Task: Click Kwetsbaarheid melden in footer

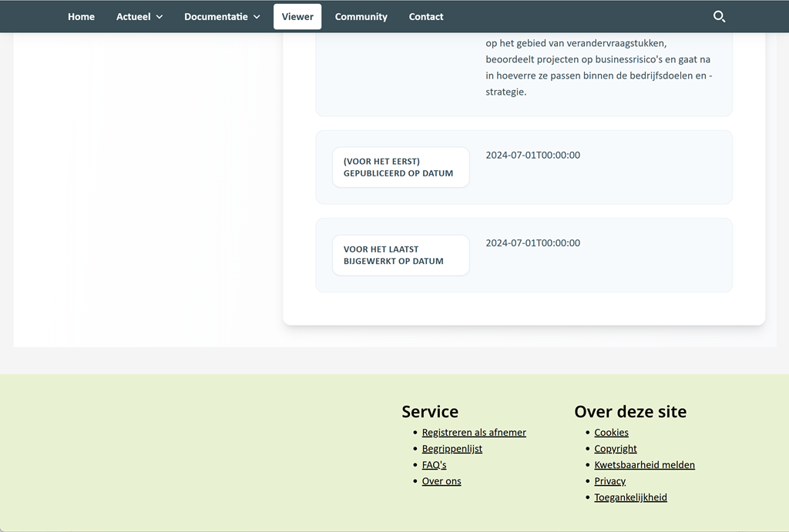Action: click(x=644, y=465)
